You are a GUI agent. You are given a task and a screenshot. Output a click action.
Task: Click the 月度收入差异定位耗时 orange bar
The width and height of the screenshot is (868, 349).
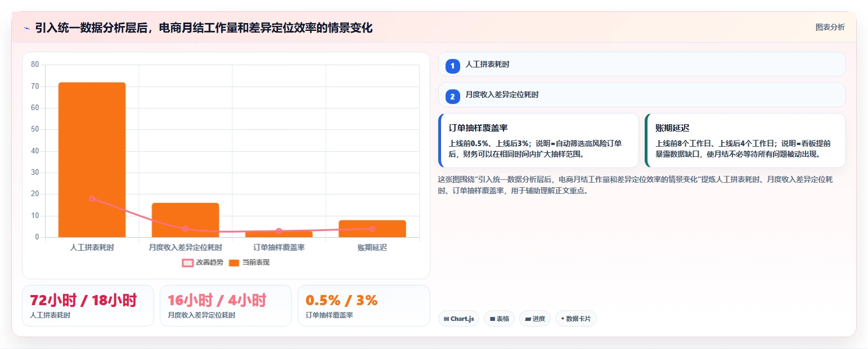(185, 220)
